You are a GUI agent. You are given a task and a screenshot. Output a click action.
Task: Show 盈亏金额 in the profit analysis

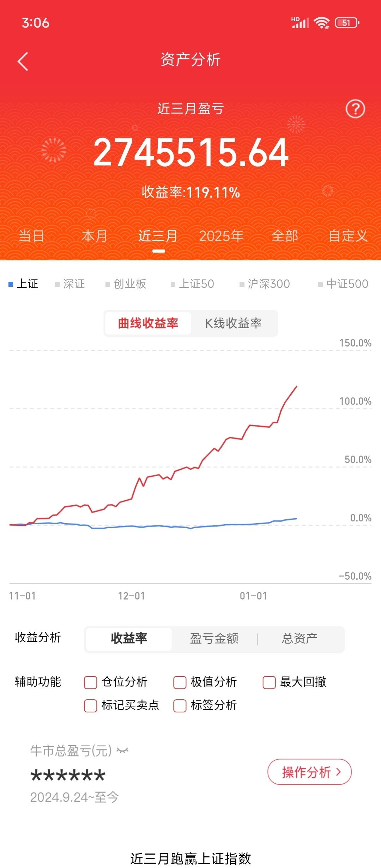[214, 639]
